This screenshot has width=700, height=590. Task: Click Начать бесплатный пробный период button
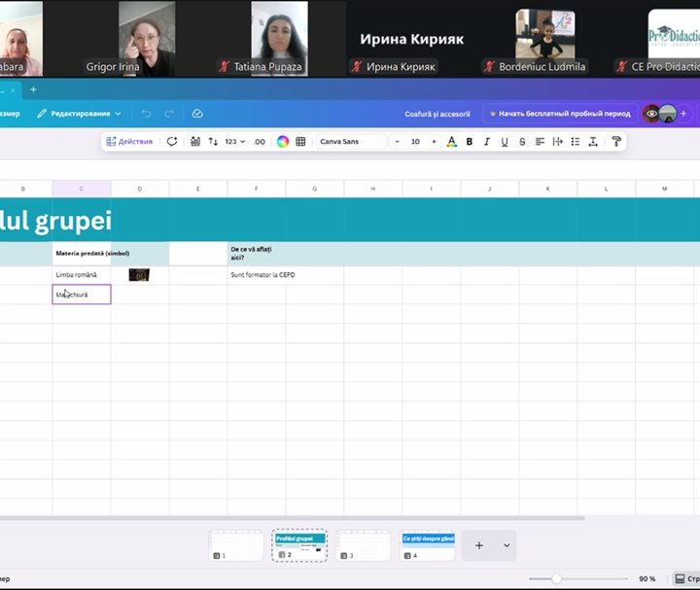(560, 114)
